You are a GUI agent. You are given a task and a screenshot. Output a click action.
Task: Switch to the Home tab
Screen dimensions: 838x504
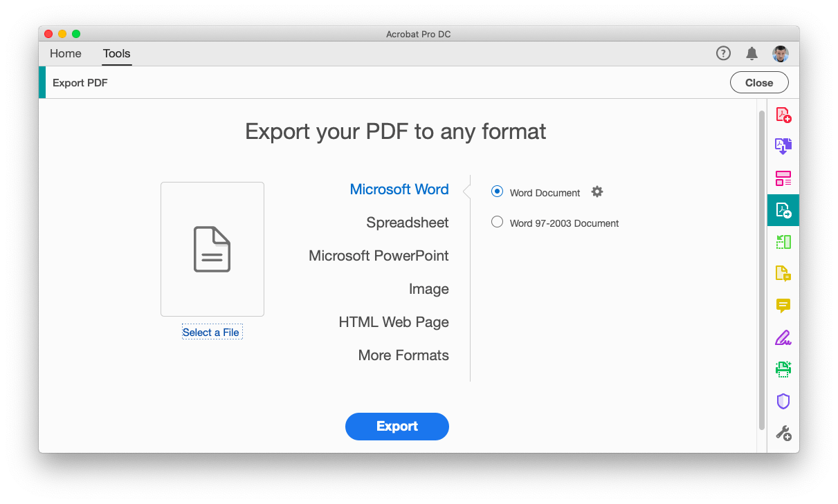pyautogui.click(x=65, y=53)
